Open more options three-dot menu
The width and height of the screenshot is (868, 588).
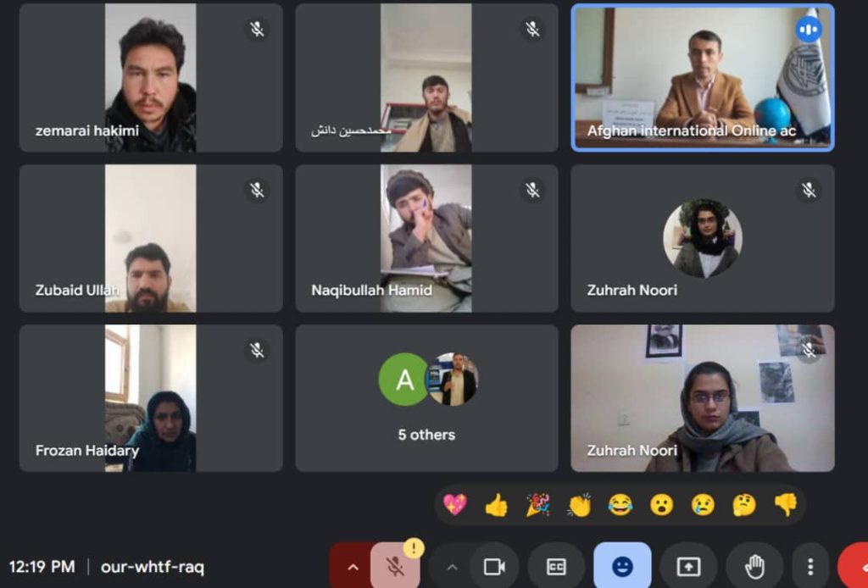click(810, 567)
